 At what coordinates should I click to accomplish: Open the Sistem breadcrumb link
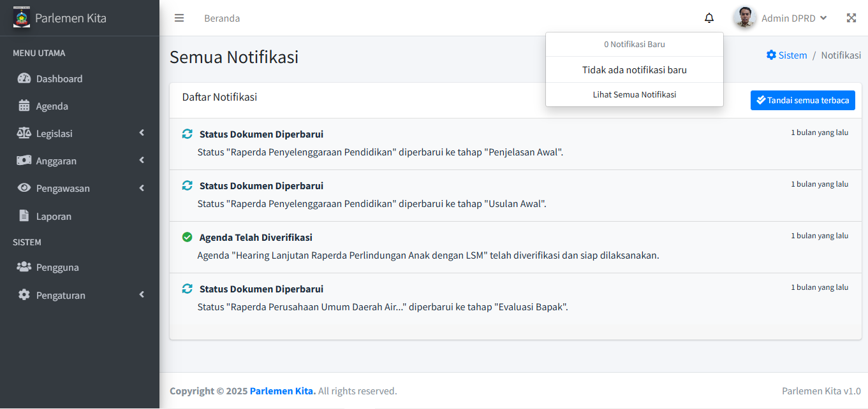[786, 55]
